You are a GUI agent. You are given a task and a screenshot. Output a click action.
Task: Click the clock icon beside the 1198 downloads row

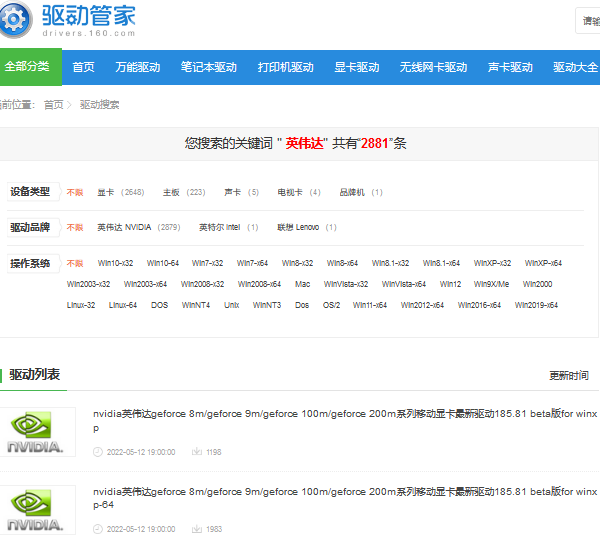tap(98, 452)
